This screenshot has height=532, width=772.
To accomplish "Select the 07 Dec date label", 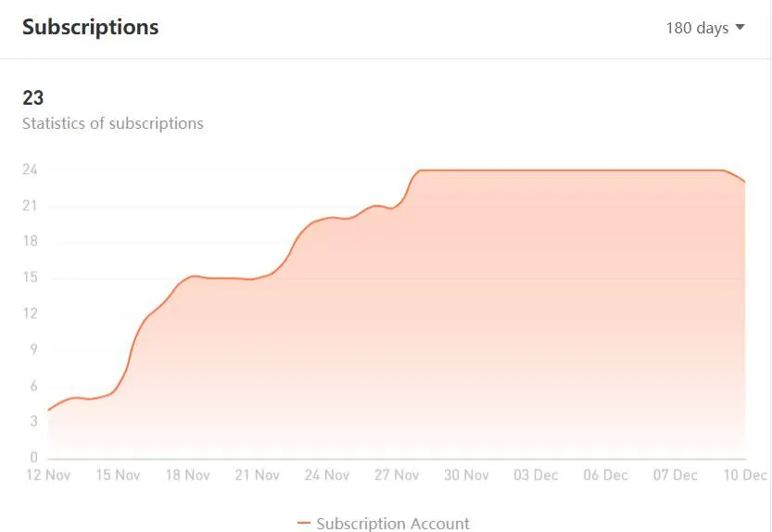I will [x=676, y=475].
